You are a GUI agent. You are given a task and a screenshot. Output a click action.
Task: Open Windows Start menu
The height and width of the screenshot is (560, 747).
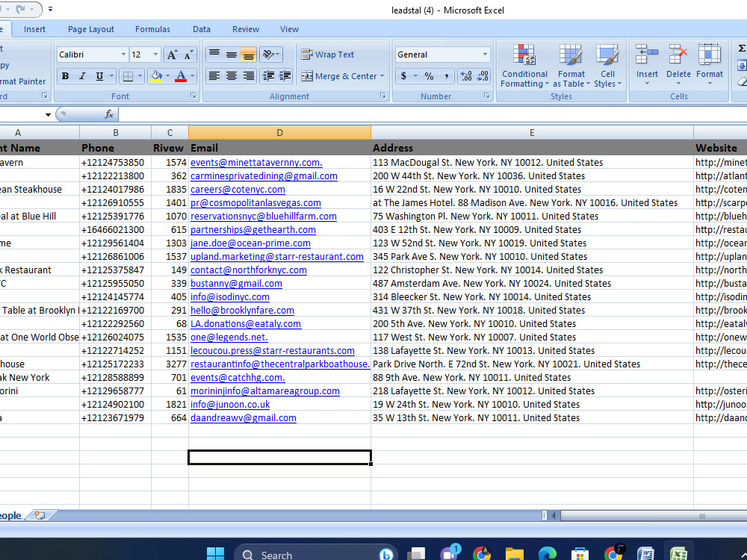point(215,554)
